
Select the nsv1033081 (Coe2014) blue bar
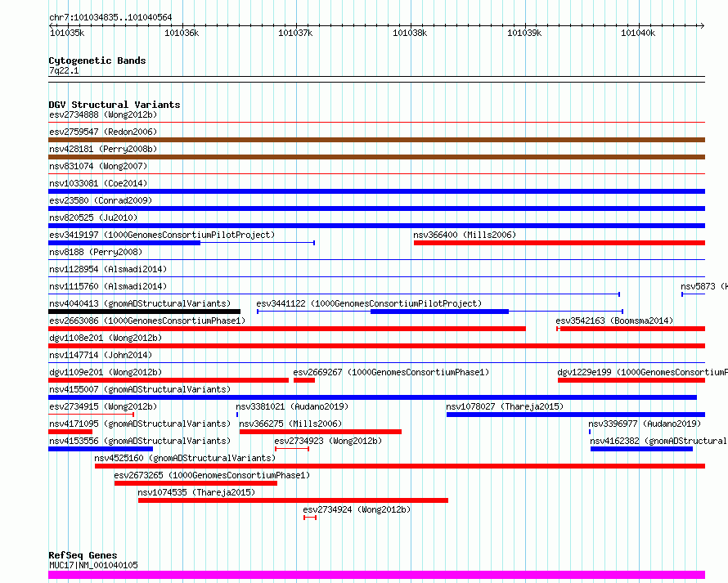(376, 191)
